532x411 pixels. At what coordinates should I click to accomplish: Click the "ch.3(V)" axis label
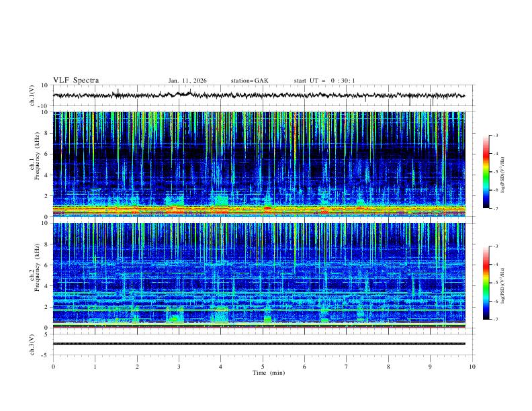[x=32, y=345]
